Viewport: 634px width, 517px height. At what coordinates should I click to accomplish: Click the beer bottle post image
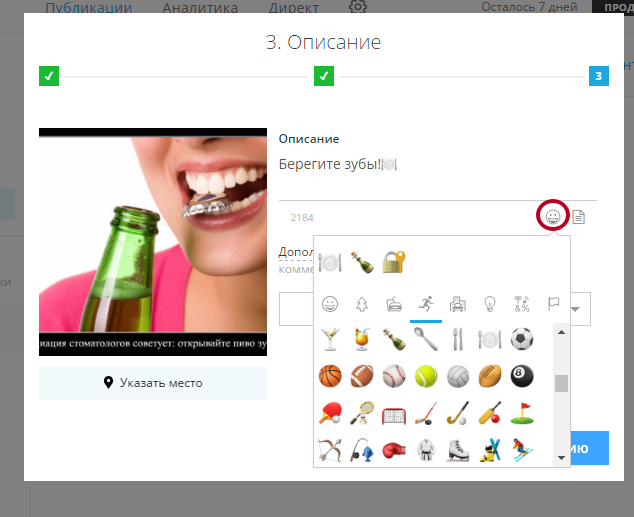coord(153,242)
